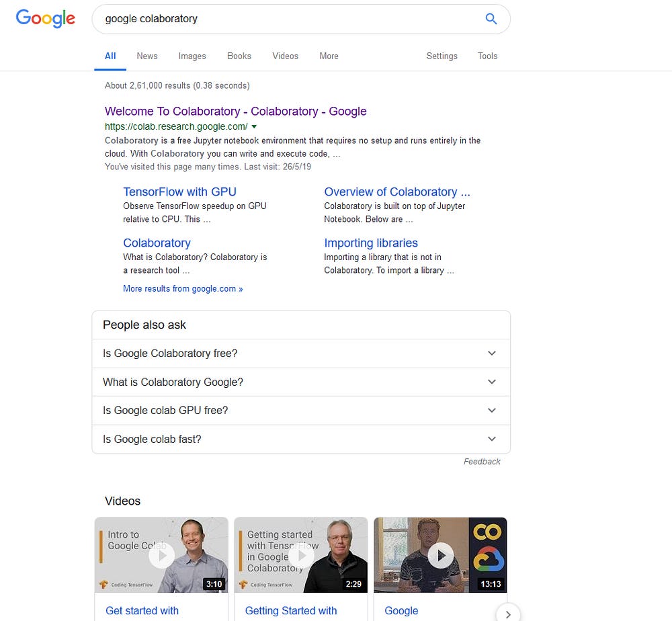Viewport: 672px width, 621px height.
Task: Click next arrow in Videos carousel
Action: (508, 614)
